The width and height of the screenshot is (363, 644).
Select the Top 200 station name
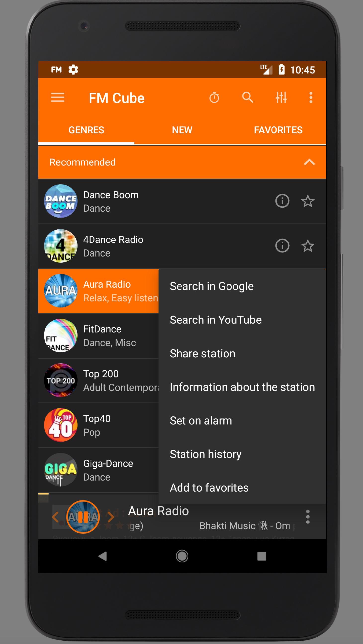click(101, 374)
